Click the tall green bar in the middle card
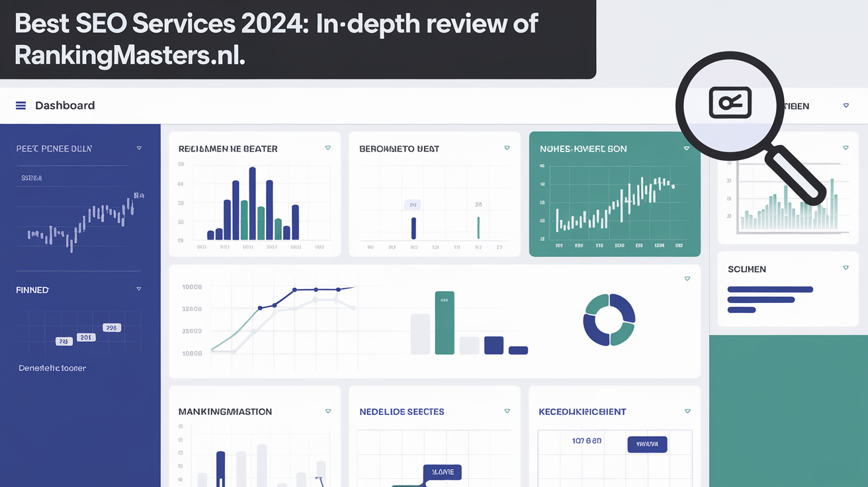Screen dimensions: 868x487 coord(445,323)
